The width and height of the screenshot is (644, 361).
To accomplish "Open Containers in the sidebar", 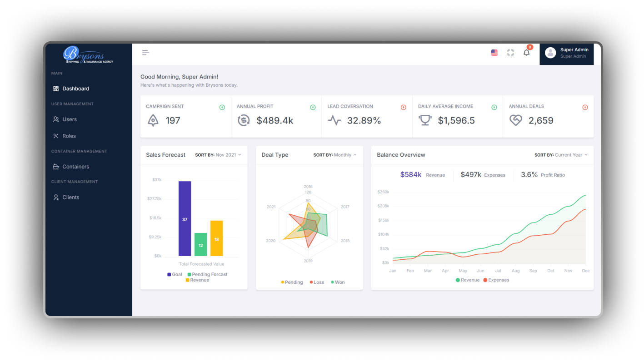I will pyautogui.click(x=75, y=167).
